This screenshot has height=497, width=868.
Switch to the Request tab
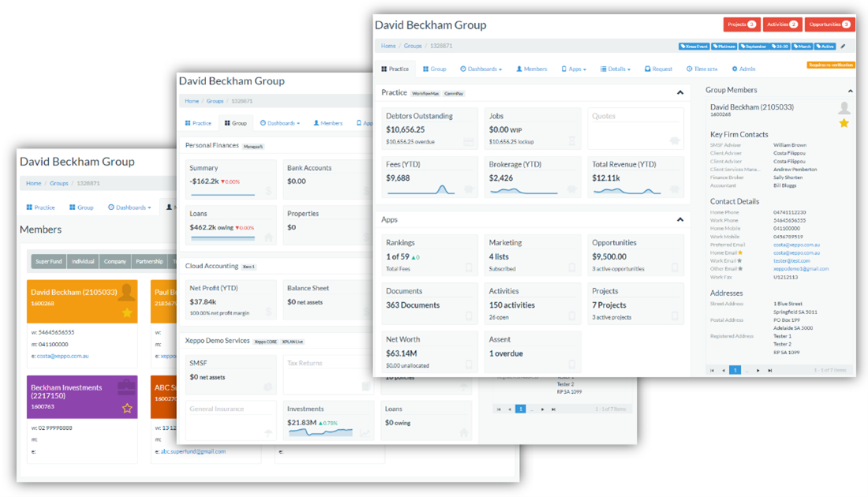pyautogui.click(x=658, y=69)
